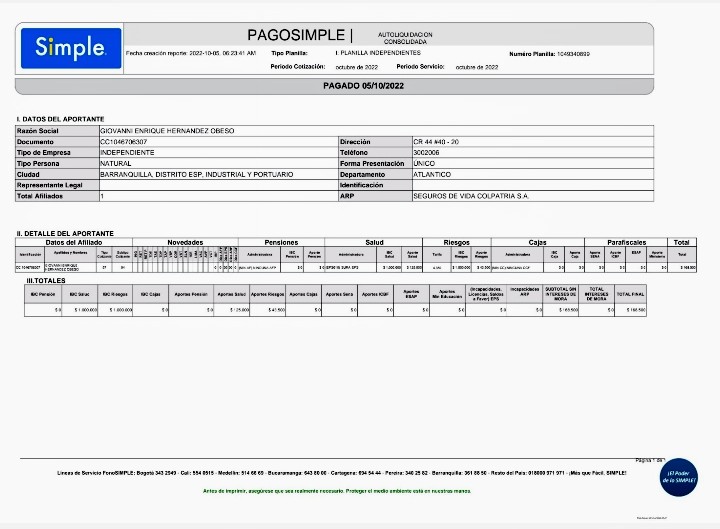
Task: Click the blue El Poder de lo SIMPLE badge
Action: [679, 477]
